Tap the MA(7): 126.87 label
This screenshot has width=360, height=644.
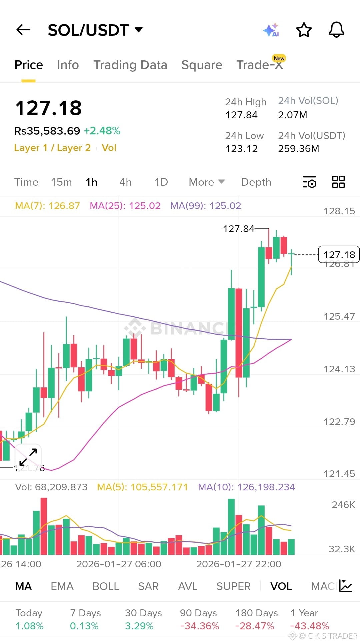(48, 206)
